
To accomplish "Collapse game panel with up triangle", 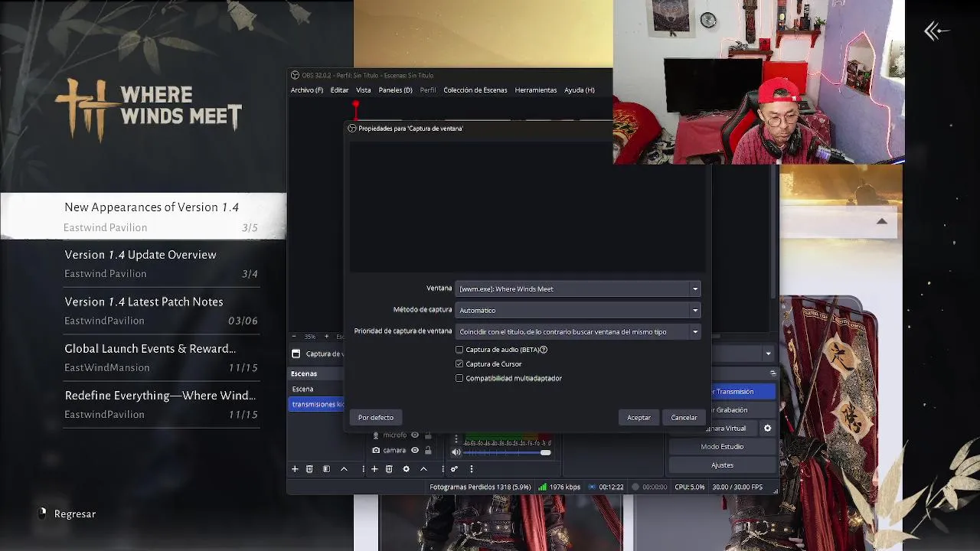I will point(881,221).
